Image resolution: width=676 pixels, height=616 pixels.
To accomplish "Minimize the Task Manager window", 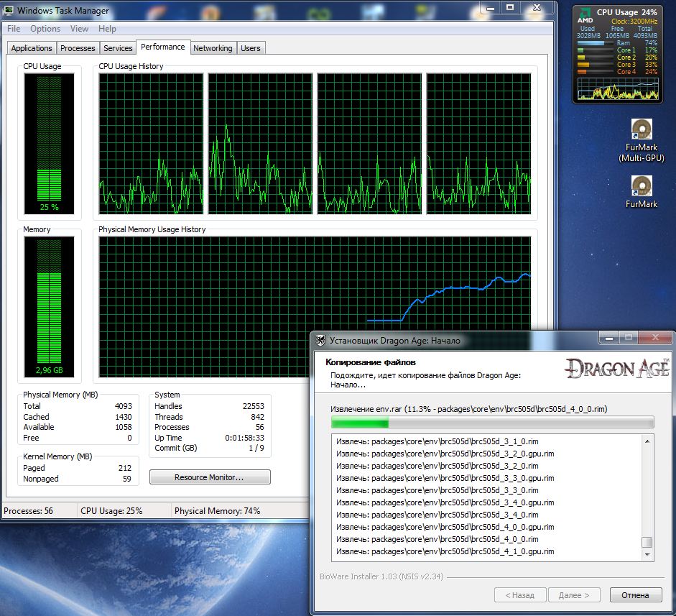I will pos(490,7).
